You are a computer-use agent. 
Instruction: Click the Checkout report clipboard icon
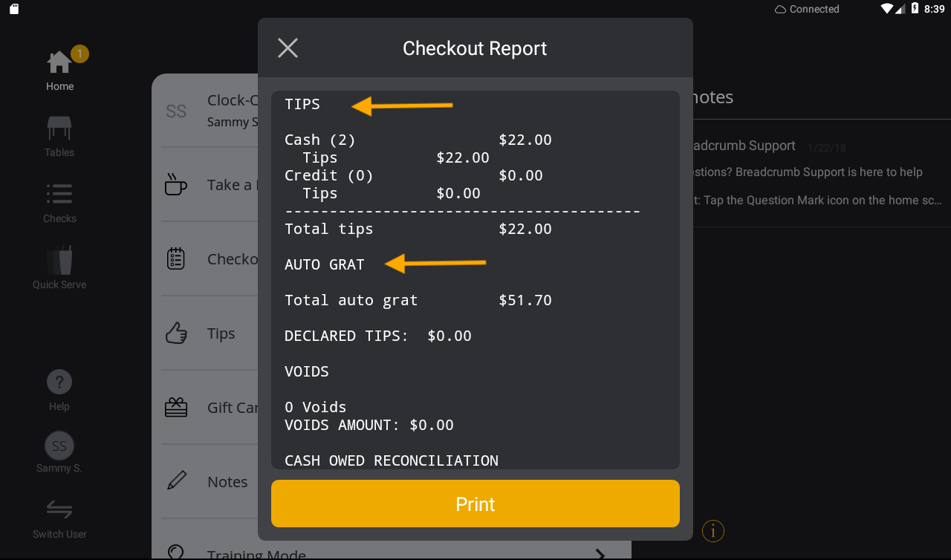(175, 258)
